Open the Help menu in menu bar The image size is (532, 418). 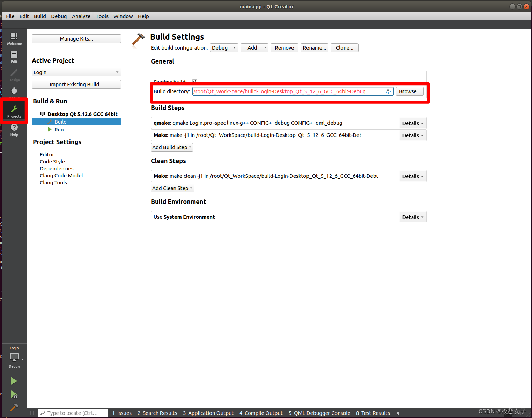click(143, 16)
